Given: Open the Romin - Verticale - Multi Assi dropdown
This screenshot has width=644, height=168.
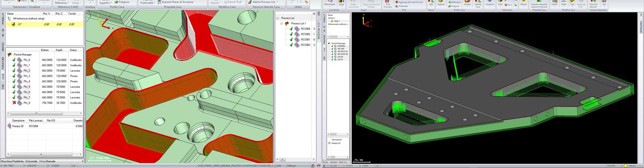Looking at the screenshot, I should click(349, 162).
